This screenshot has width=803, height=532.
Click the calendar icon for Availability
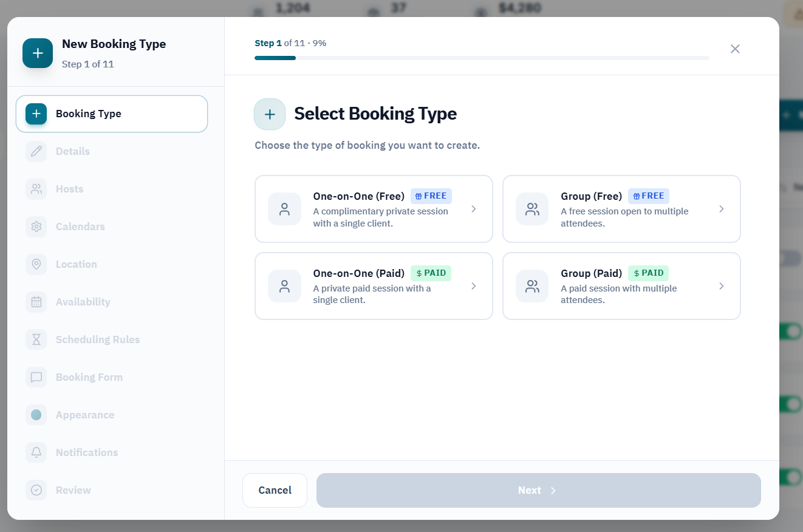tap(36, 302)
